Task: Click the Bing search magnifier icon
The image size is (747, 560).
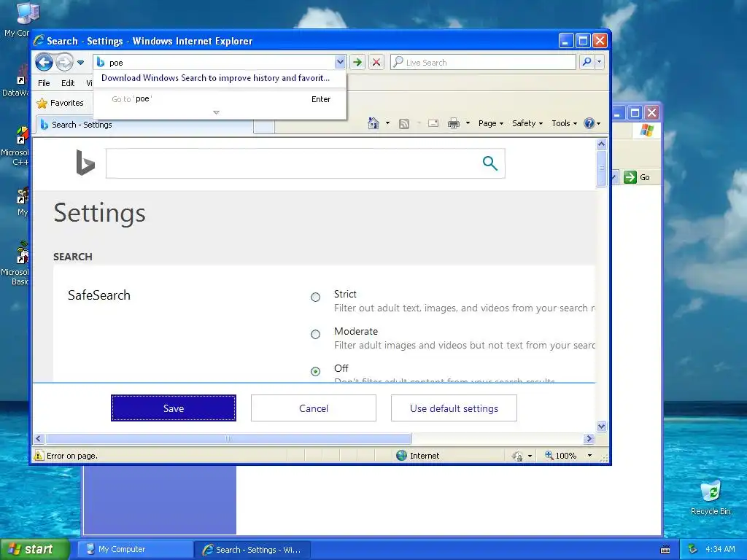Action: pos(489,163)
